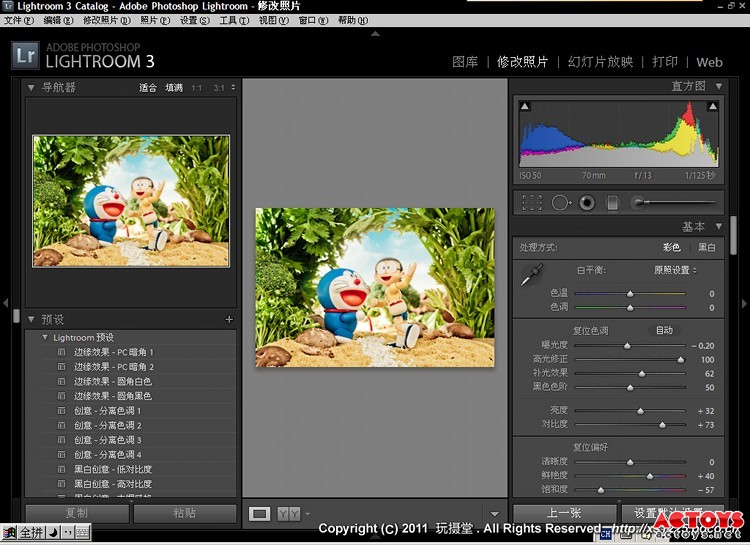Open the 编辑 menu
Image resolution: width=750 pixels, height=545 pixels.
(x=58, y=20)
